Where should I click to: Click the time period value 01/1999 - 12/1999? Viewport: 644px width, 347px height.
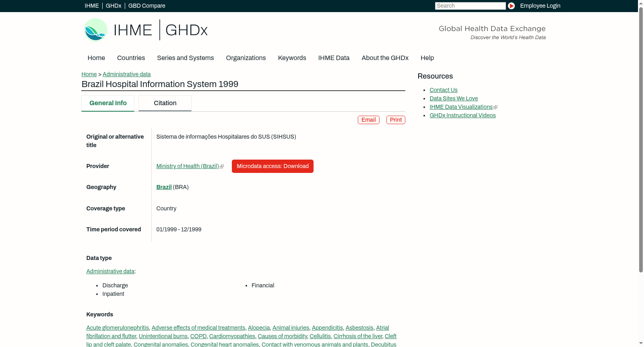click(179, 229)
